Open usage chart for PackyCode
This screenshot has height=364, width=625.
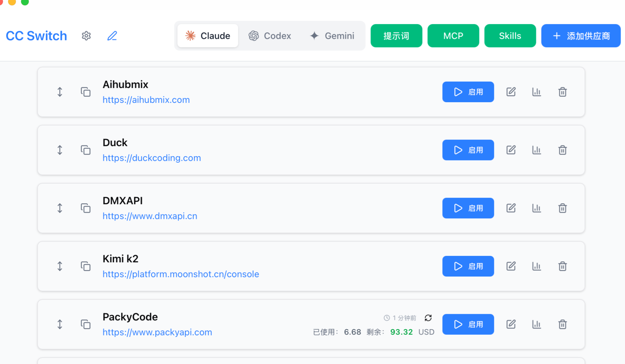pos(537,324)
